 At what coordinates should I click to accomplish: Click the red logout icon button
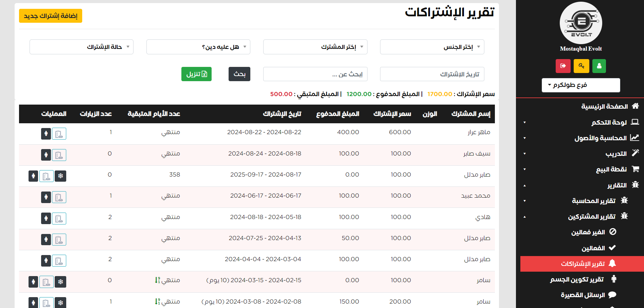pos(563,66)
